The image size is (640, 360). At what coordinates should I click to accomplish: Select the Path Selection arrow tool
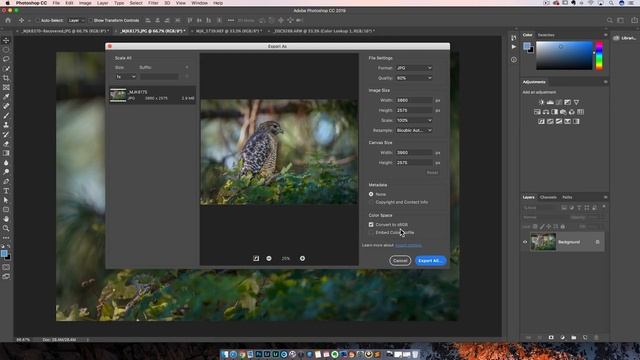[x=6, y=200]
